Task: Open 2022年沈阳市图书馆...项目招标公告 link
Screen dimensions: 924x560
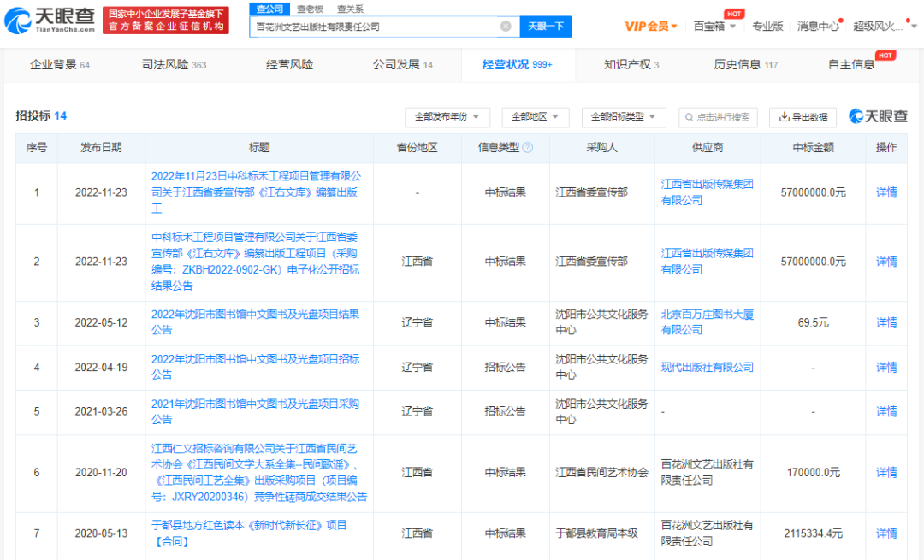Action: point(255,367)
